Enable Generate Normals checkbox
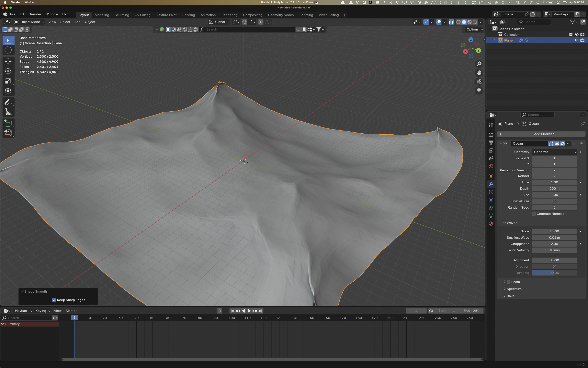Image resolution: width=588 pixels, height=368 pixels. click(x=534, y=214)
